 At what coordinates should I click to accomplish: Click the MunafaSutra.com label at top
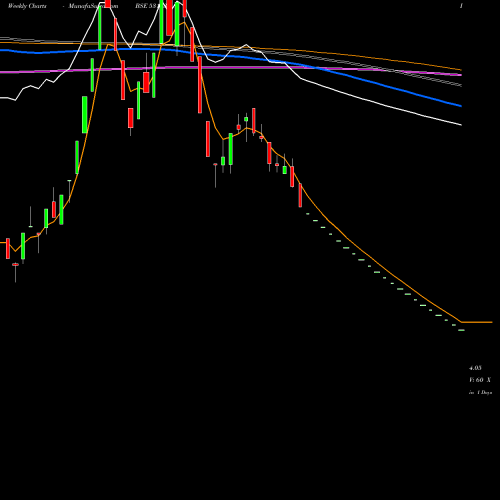tap(93, 6)
